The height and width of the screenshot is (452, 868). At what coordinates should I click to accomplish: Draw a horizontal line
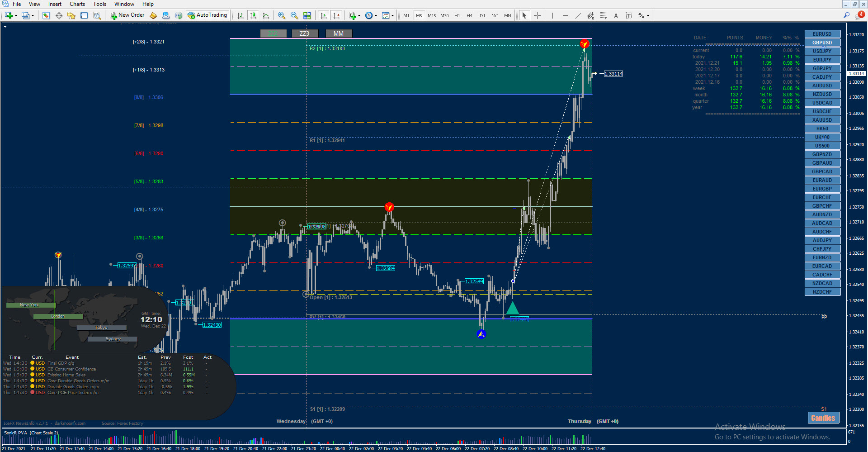pyautogui.click(x=565, y=15)
